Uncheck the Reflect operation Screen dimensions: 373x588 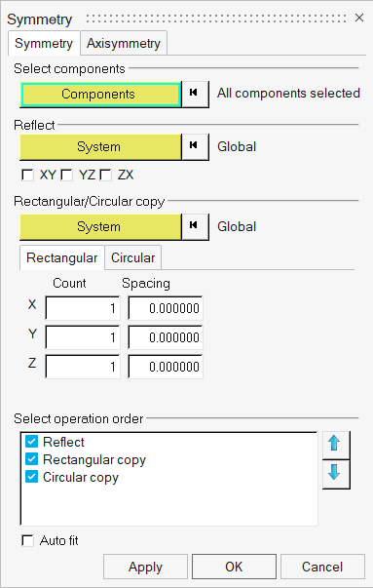click(31, 442)
